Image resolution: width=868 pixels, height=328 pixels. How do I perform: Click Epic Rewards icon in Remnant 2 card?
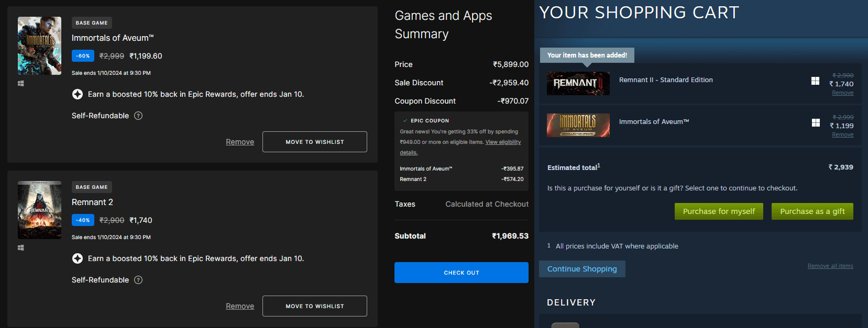pos(78,258)
